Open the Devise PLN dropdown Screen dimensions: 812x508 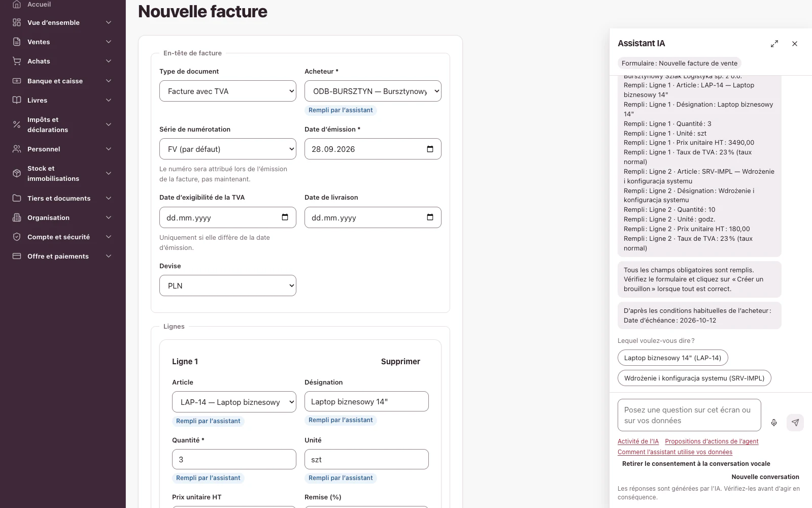[228, 285]
